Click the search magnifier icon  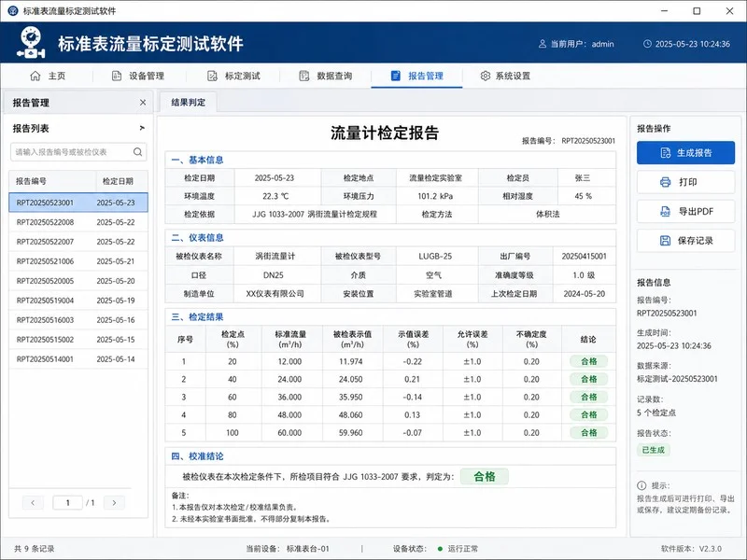pos(137,152)
